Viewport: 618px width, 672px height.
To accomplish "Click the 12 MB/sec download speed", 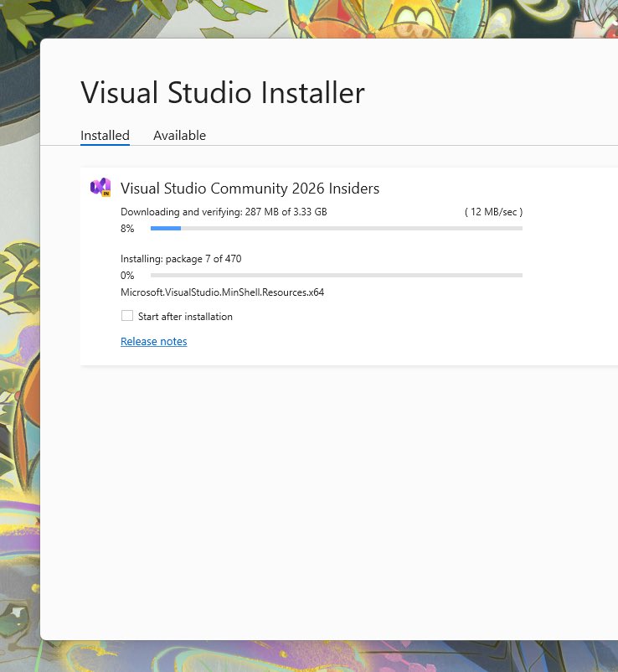I will point(494,212).
